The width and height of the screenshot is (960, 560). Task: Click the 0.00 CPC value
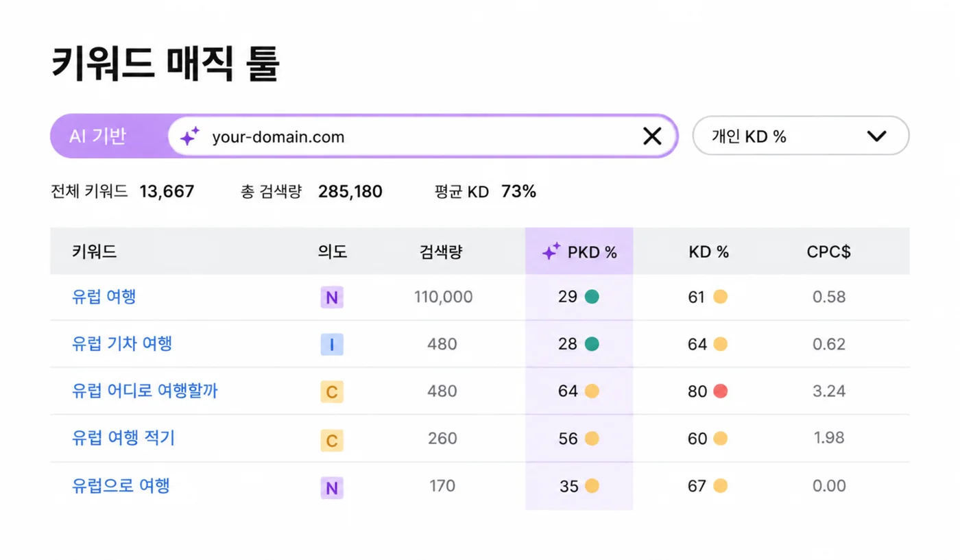coord(829,486)
